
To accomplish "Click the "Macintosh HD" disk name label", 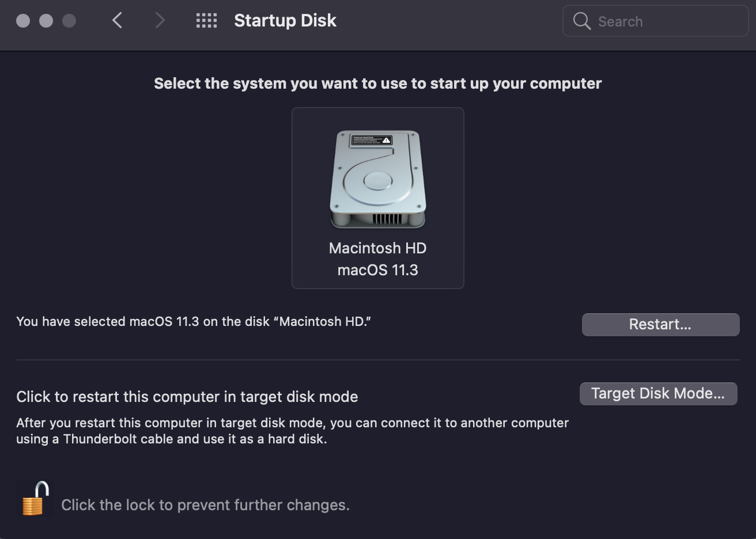I will click(x=377, y=248).
